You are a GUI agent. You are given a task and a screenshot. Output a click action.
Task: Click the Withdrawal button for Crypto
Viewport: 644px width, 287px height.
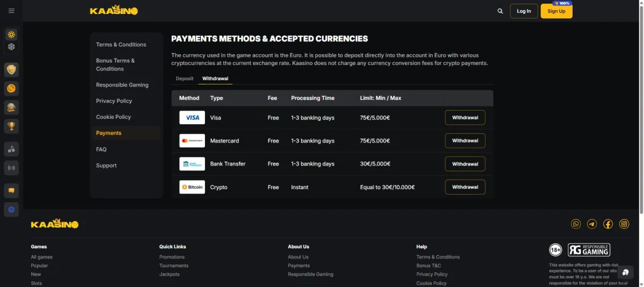[465, 187]
